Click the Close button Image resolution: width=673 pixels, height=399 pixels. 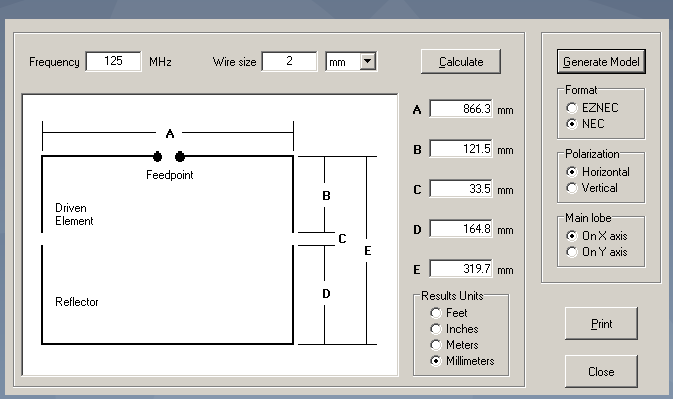click(601, 372)
